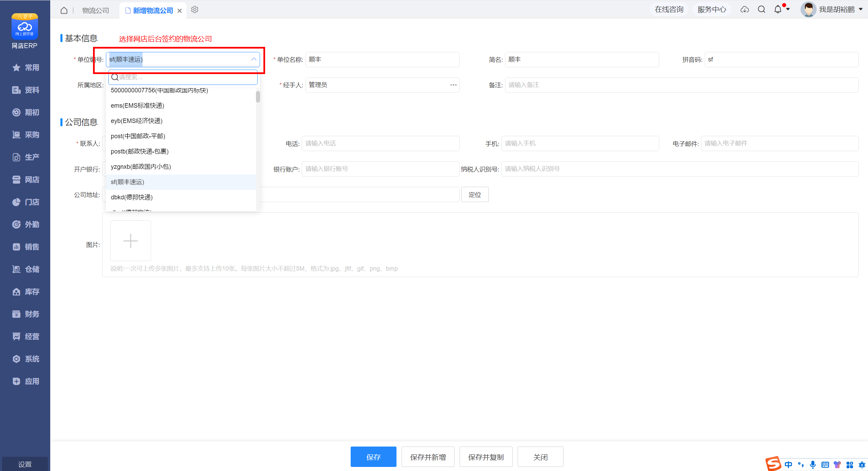This screenshot has width=868, height=471.
Task: Click the 定位 button
Action: coord(475,195)
